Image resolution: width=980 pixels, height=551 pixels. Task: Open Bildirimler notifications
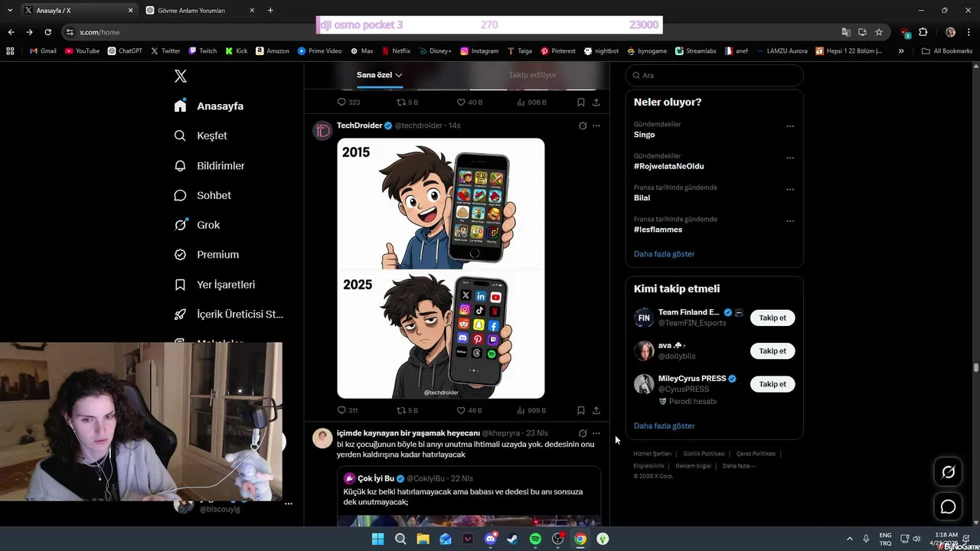tap(210, 165)
